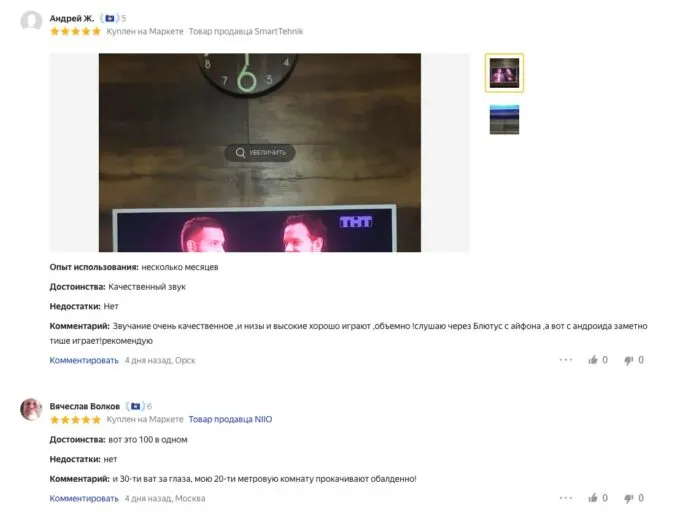
Task: Like Вячеслав Волков's review with thumbs up
Action: click(593, 498)
